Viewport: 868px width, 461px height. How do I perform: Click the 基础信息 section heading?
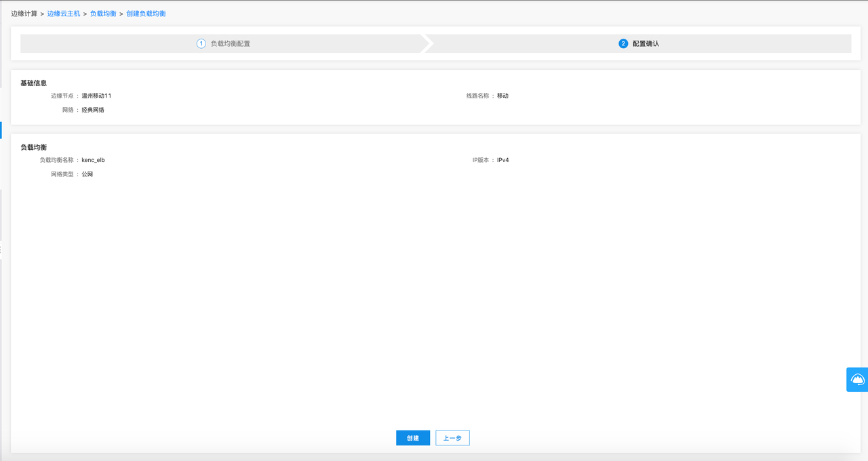(33, 83)
